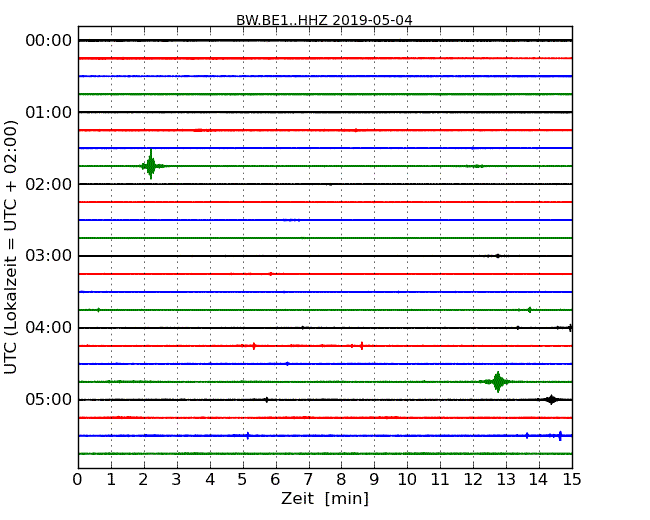Screen dimensions: 650x520
Task: Click x-axis tick label "4"
Action: [210, 480]
